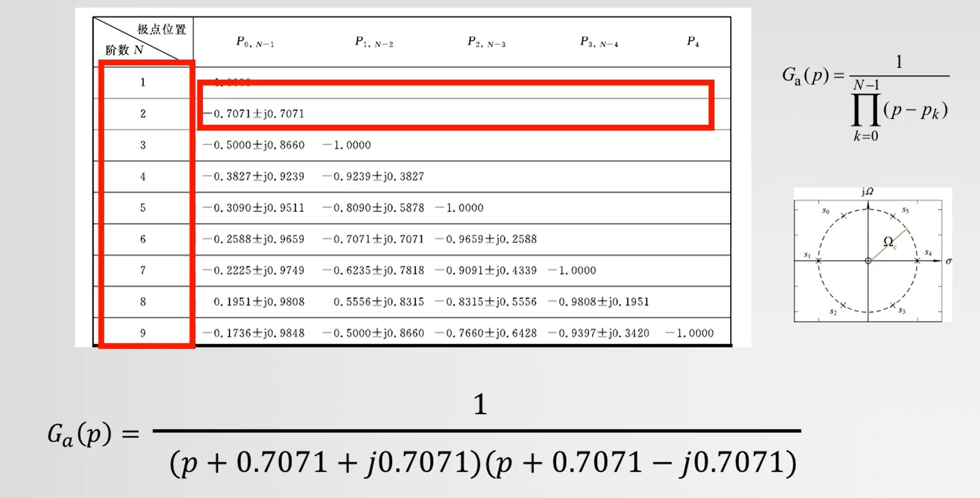Click order number 7 in the table

pyautogui.click(x=143, y=270)
